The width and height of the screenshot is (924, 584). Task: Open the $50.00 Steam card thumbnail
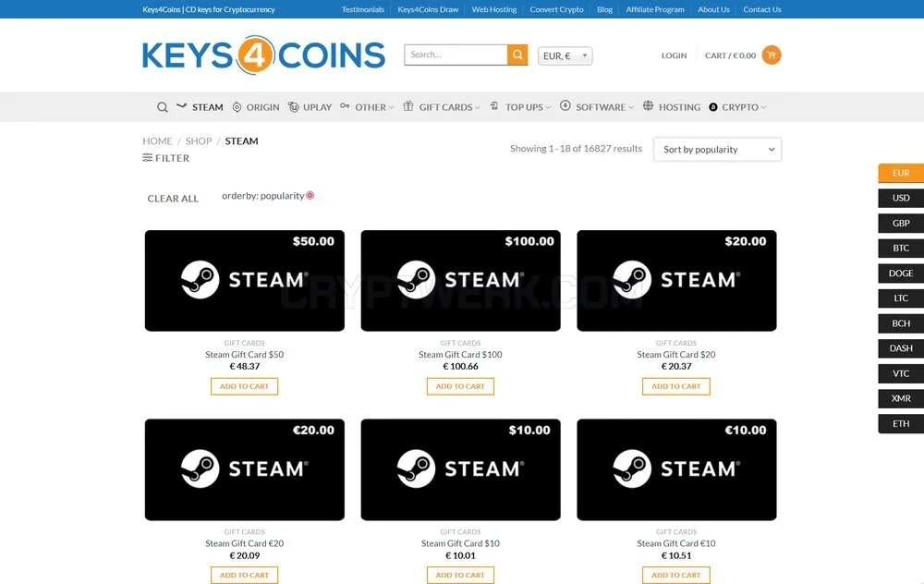(245, 281)
